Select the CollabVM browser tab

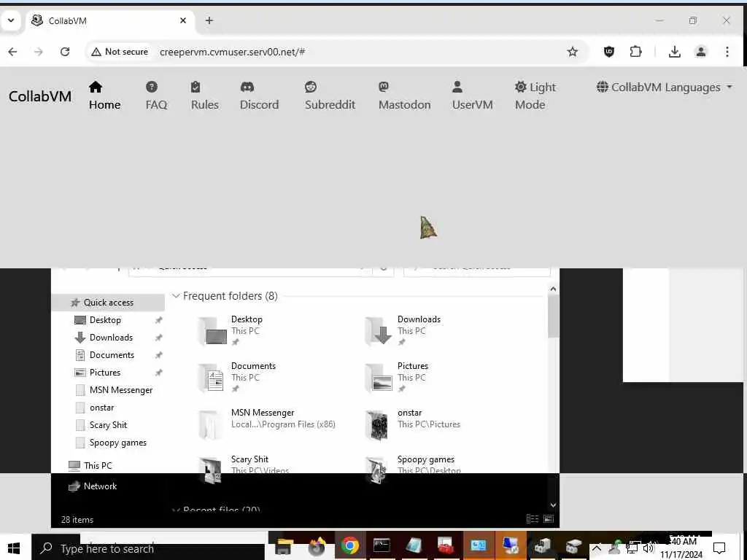click(109, 21)
